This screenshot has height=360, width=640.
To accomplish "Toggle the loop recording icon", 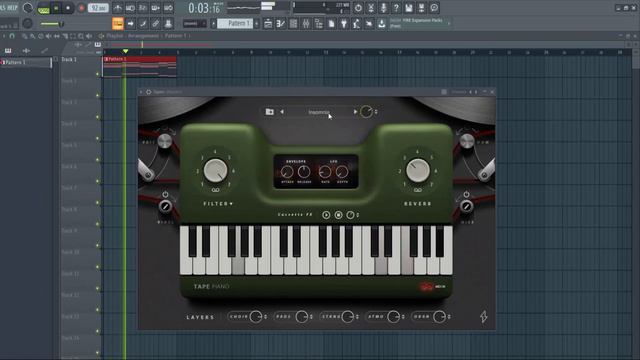I will pos(168,8).
